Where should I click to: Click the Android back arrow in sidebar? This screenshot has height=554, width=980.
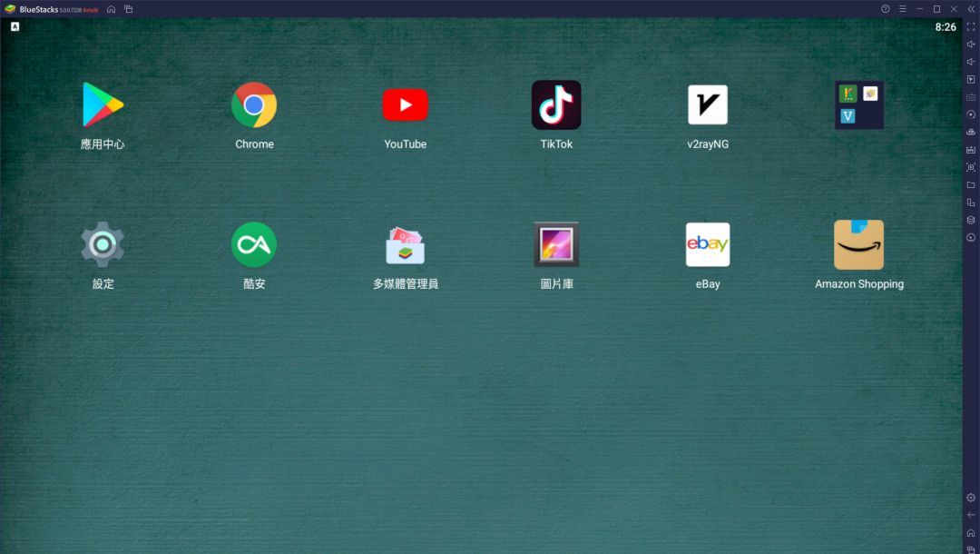pyautogui.click(x=971, y=515)
